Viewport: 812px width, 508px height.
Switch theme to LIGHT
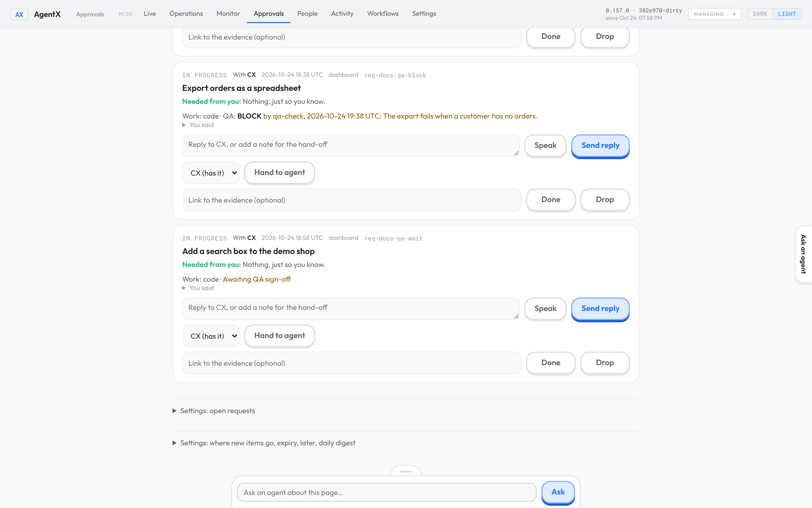[787, 14]
